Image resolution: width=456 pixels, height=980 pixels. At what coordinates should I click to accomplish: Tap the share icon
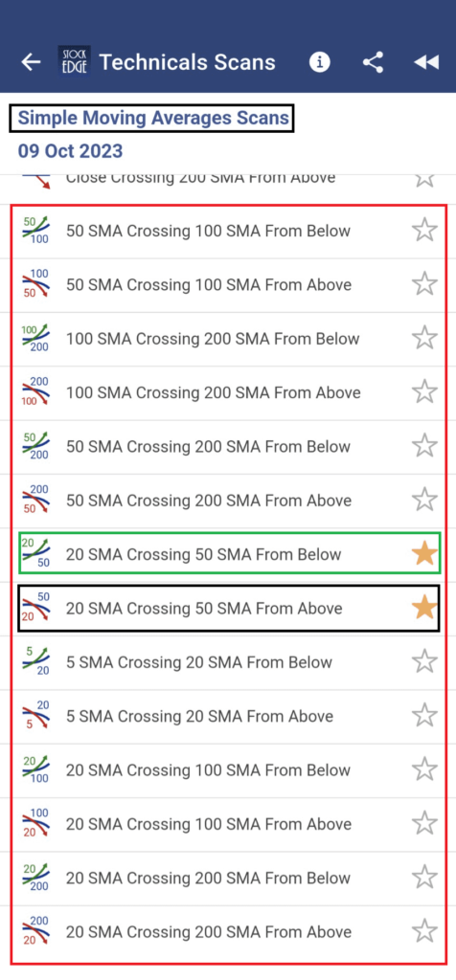(373, 62)
